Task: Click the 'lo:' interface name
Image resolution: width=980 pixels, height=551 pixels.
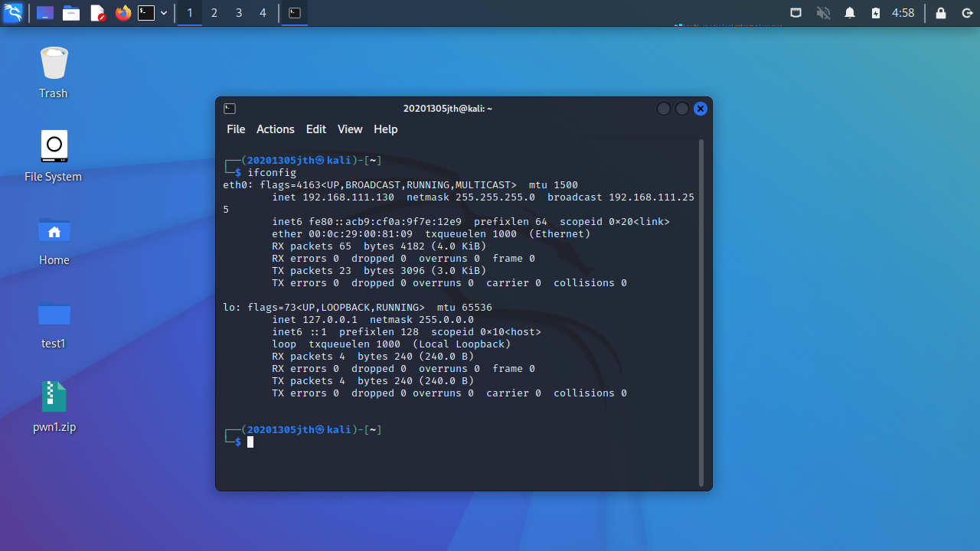Action: point(232,308)
